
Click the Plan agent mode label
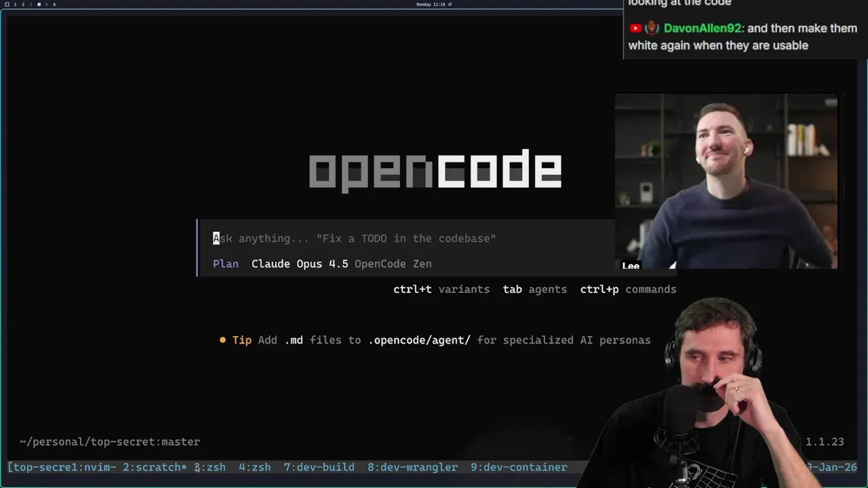[x=226, y=264]
